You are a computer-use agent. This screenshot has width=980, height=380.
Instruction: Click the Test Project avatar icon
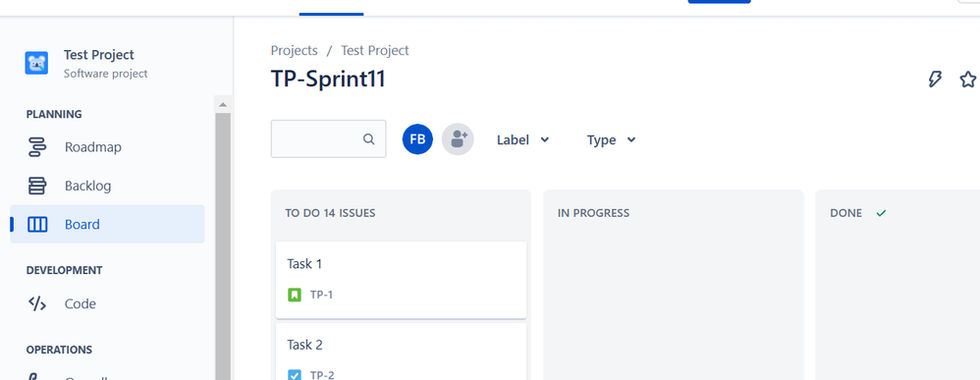36,63
